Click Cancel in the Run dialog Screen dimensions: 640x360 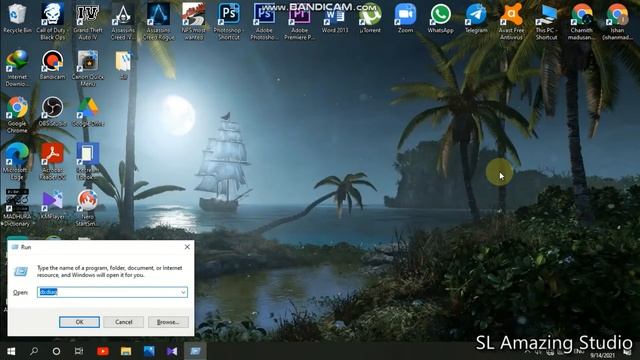[124, 322]
